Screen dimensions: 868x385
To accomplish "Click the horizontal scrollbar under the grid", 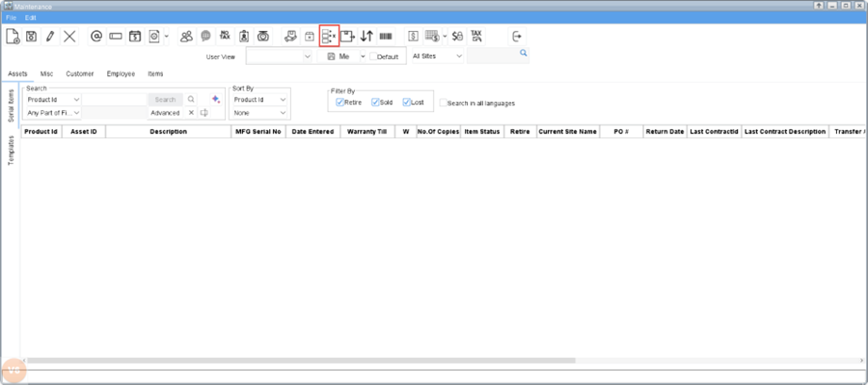I will pyautogui.click(x=302, y=360).
